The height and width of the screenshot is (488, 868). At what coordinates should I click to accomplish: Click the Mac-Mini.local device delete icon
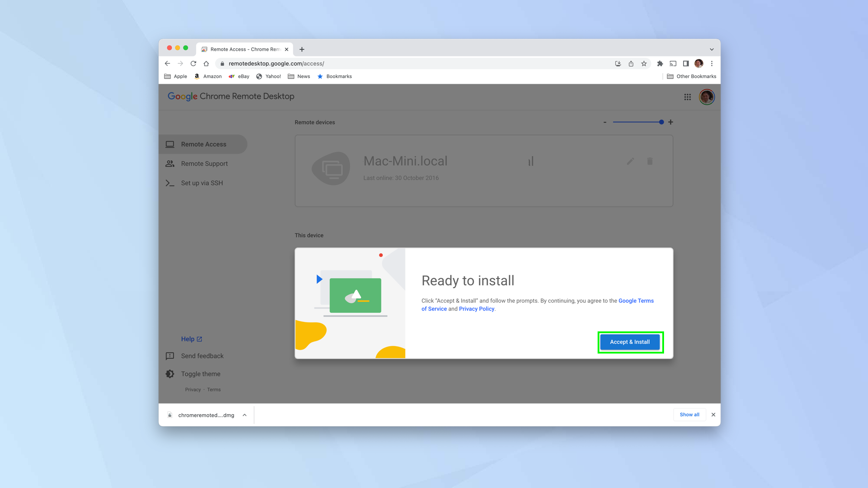pyautogui.click(x=650, y=161)
